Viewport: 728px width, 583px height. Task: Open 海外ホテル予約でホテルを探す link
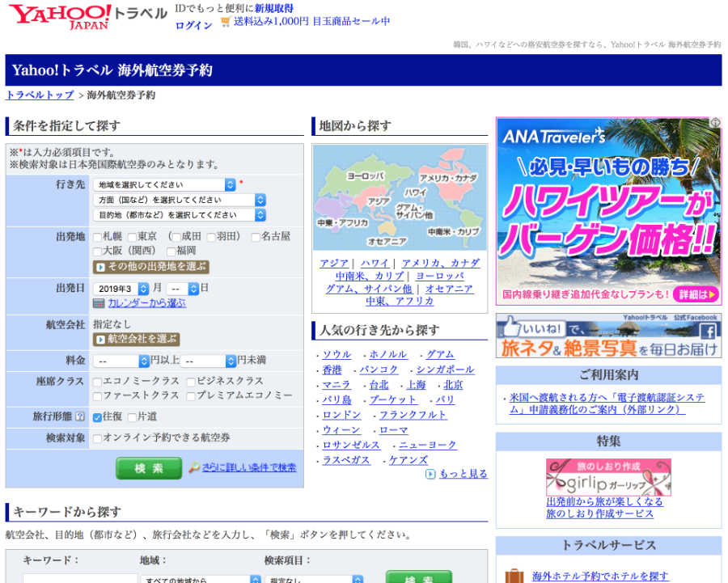pos(600,576)
